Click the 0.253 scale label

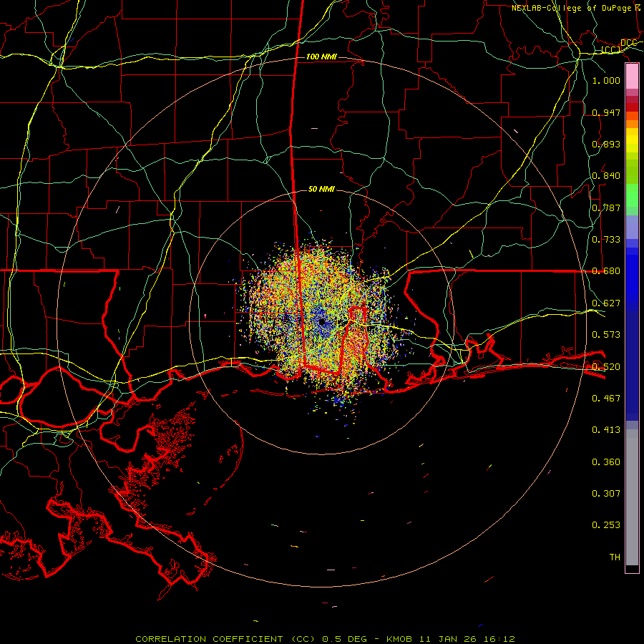click(606, 525)
